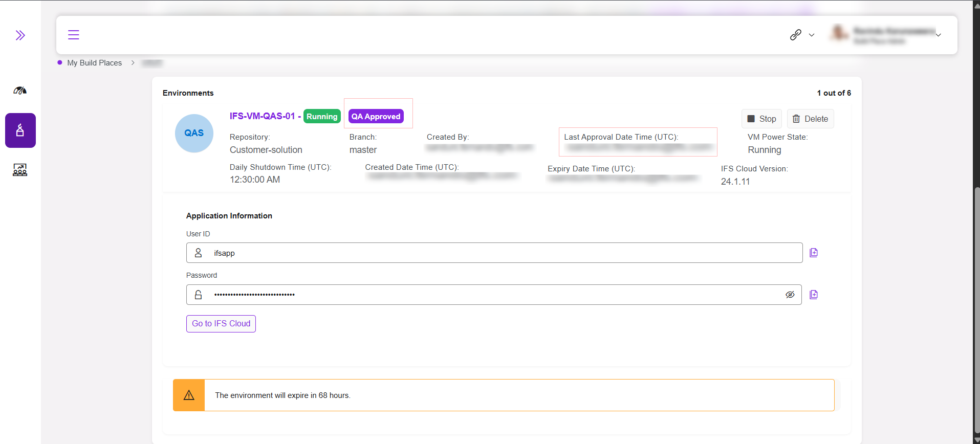980x444 pixels.
Task: Open the hamburger menu
Action: (x=74, y=35)
